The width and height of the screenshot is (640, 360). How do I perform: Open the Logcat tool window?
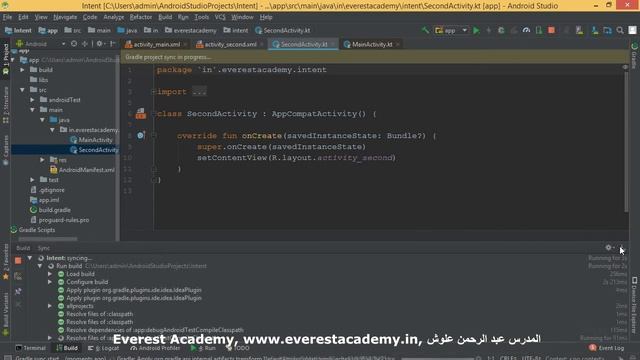point(104,348)
